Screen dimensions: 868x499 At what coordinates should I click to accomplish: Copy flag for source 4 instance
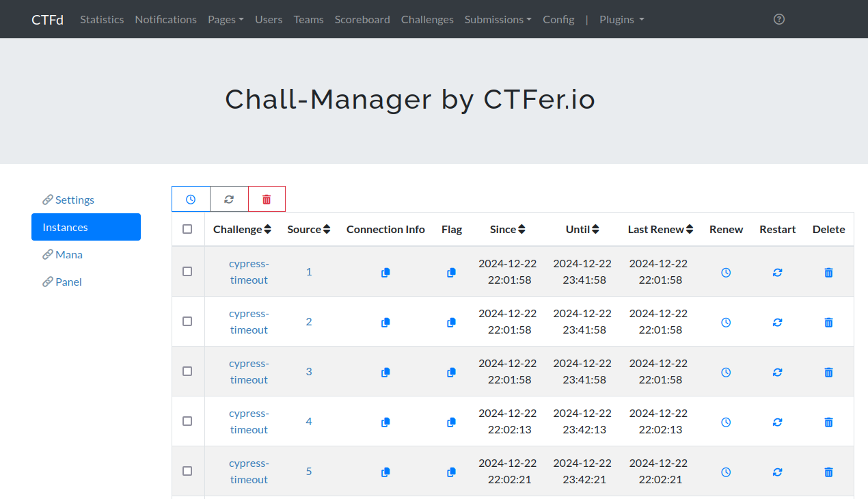(x=451, y=422)
